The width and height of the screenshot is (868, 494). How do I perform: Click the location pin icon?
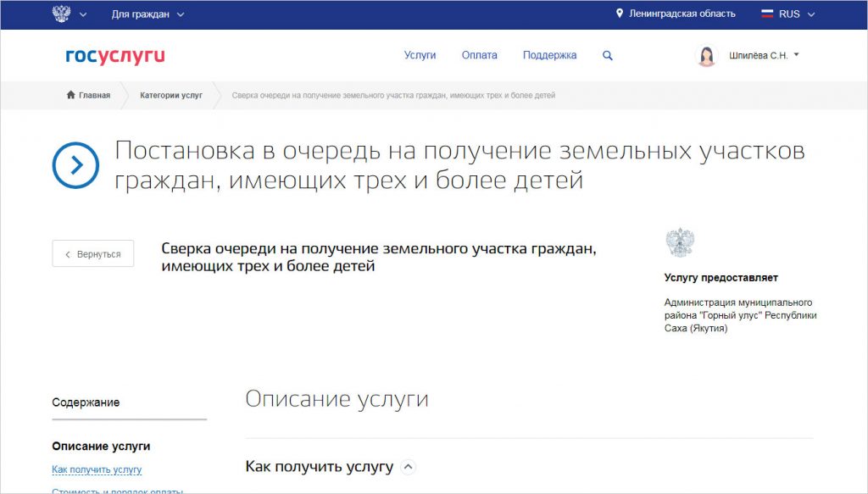[620, 14]
